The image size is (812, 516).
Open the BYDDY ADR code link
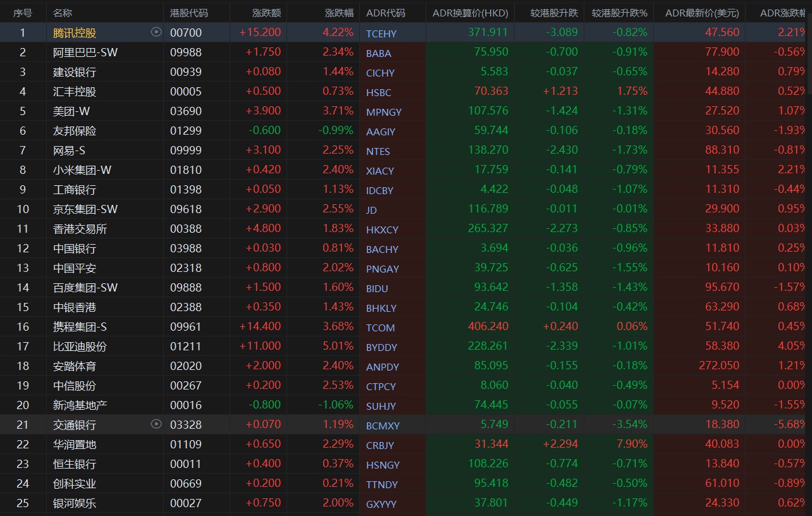click(x=382, y=347)
